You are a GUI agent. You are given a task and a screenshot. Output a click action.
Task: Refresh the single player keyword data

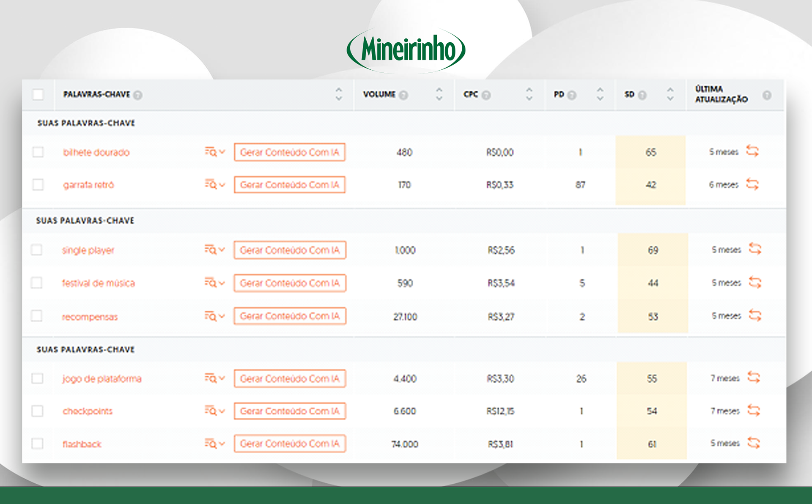click(755, 249)
